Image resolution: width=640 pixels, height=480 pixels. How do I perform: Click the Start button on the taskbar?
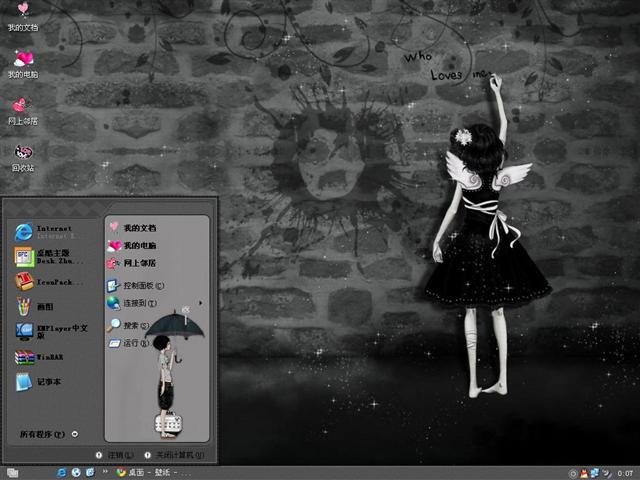click(x=12, y=472)
